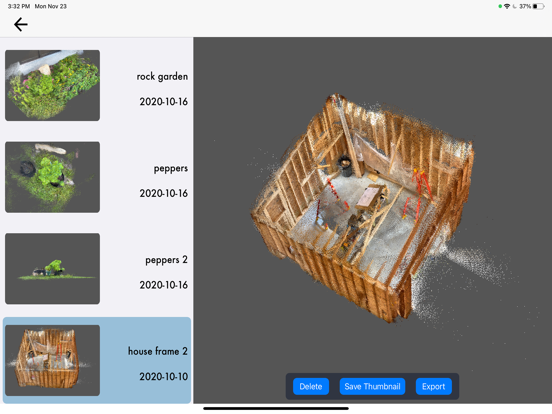Viewport: 552px width, 414px height.
Task: Select the 'rock garden' title text
Action: point(162,77)
